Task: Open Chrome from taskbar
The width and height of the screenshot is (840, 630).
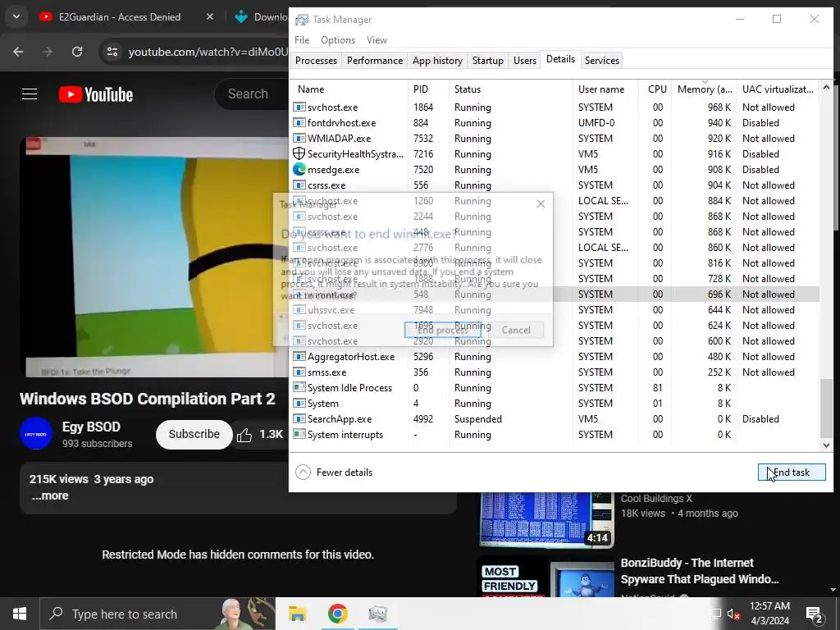Action: 337,614
